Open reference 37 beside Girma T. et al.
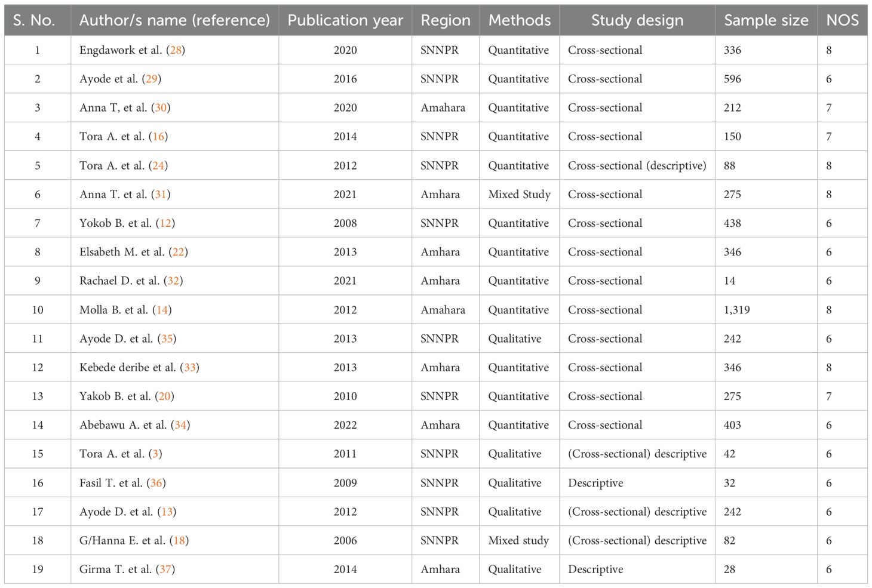Screen dimensions: 872x588 click(x=165, y=569)
